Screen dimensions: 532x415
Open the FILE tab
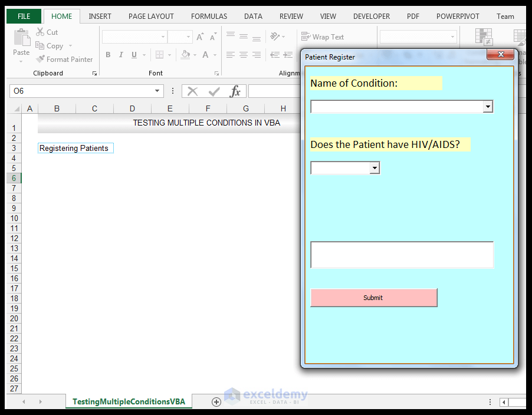coord(24,17)
